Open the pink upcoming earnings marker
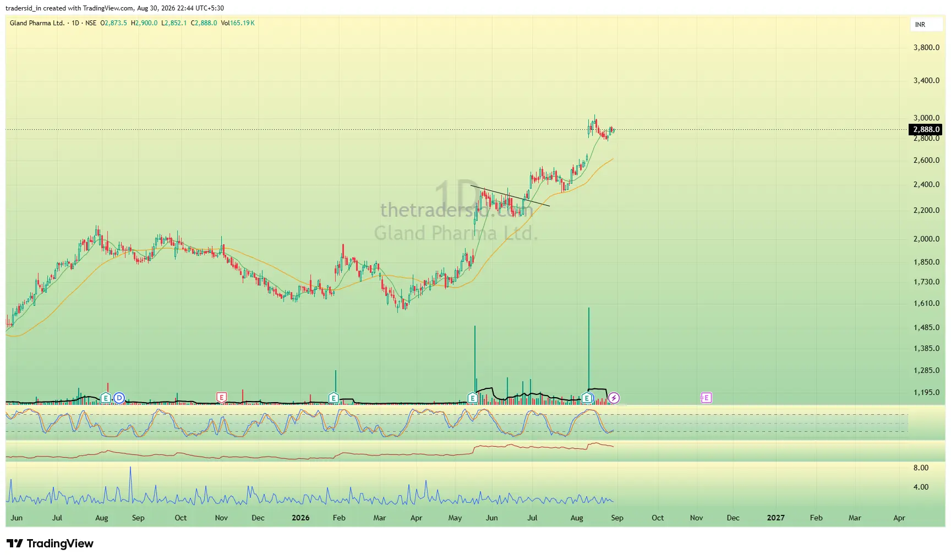This screenshot has height=560, width=951. tap(706, 398)
